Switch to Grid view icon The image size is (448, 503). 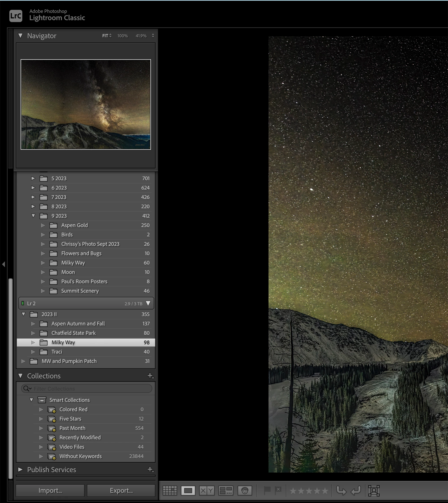pos(170,490)
